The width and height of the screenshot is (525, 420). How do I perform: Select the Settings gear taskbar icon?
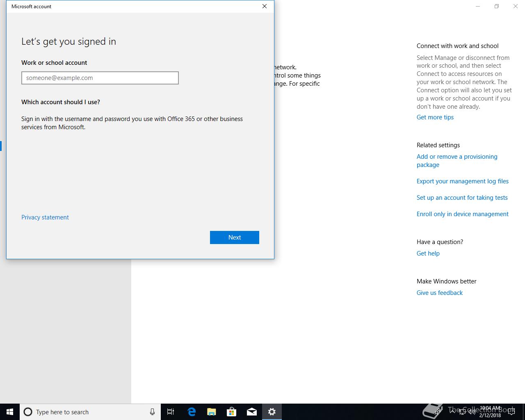[x=272, y=412]
